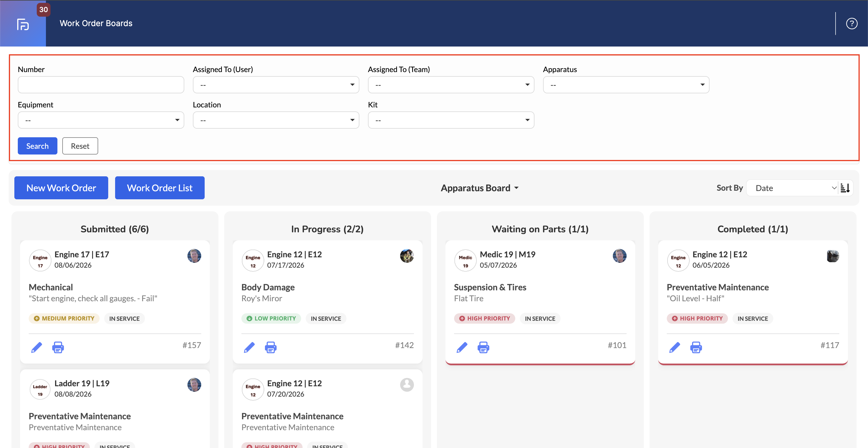Open the Apparatus filter dropdown

pos(626,85)
